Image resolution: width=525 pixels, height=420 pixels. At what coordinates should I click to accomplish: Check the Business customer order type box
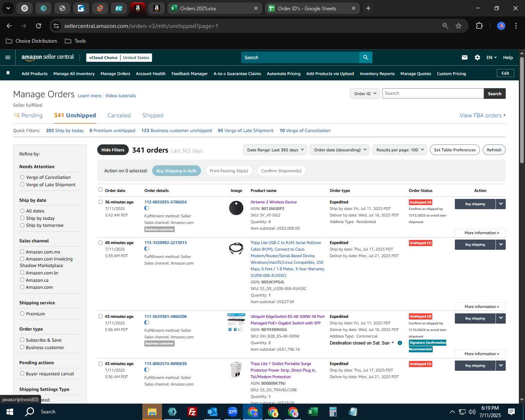coord(22,347)
